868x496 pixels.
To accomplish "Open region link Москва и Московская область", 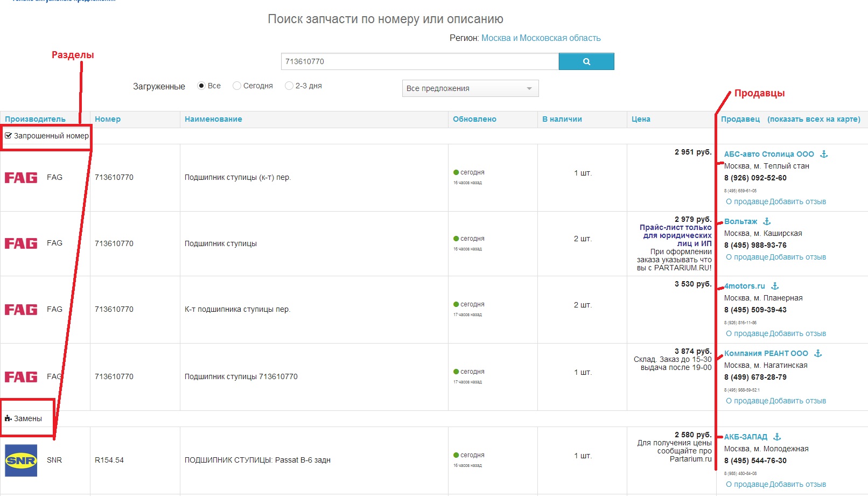I will [541, 38].
